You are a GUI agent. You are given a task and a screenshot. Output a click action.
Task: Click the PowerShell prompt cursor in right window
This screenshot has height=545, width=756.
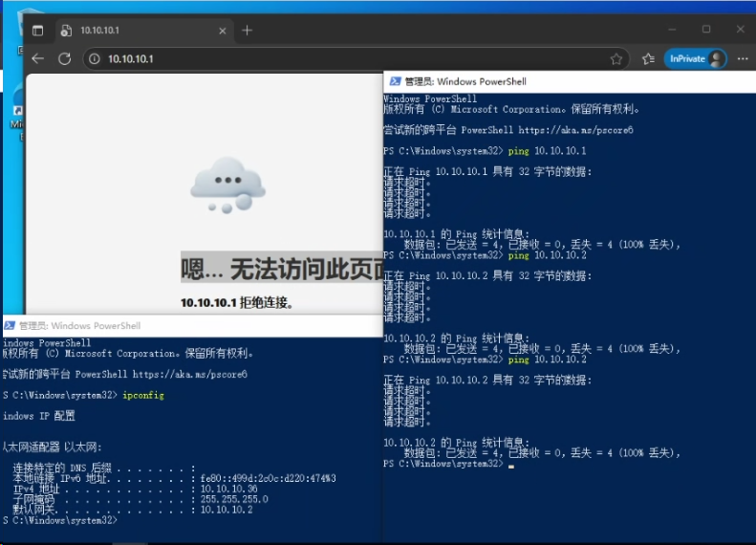pos(511,464)
